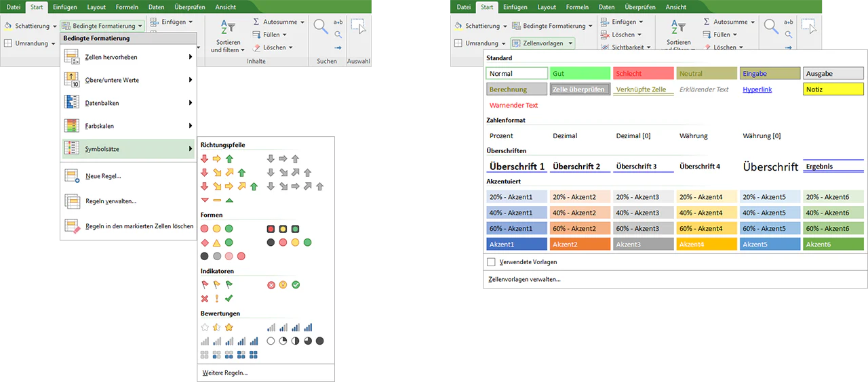868x382 pixels.
Task: Select the three stars rating icon set
Action: coord(217,327)
